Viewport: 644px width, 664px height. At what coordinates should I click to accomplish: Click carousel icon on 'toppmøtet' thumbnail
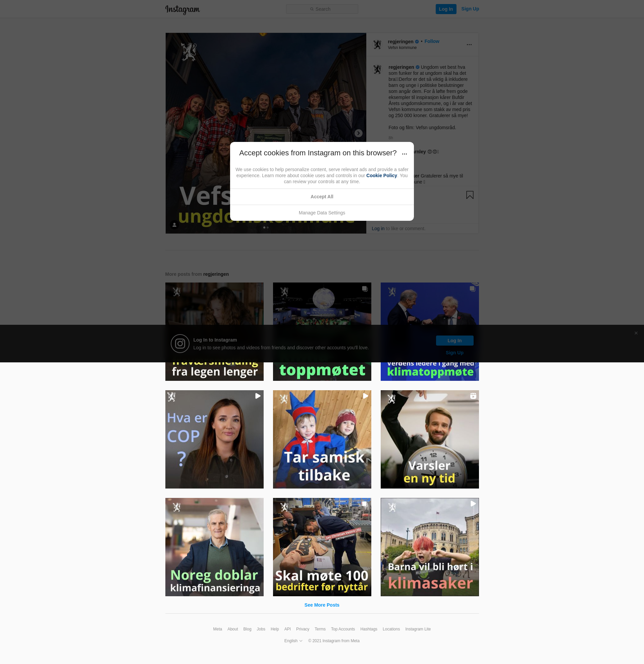[365, 289]
